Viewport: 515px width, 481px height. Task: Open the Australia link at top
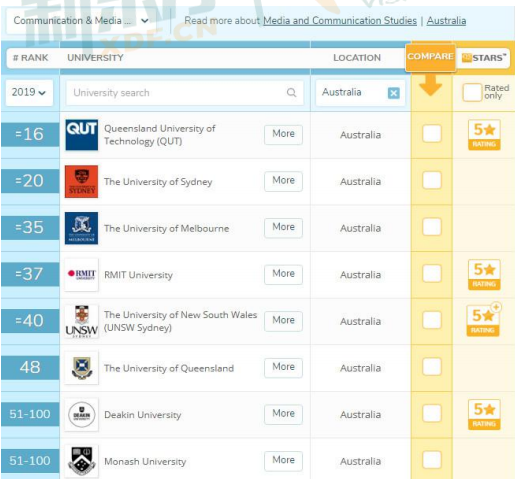446,21
